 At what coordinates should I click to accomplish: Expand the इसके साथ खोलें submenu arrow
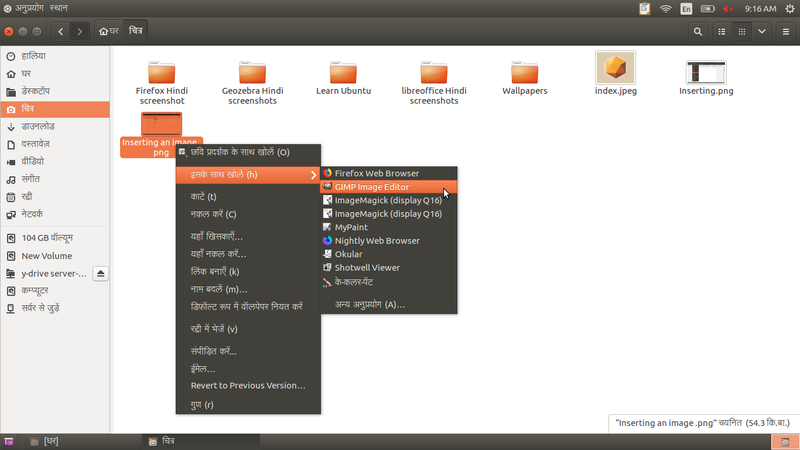[x=313, y=175]
